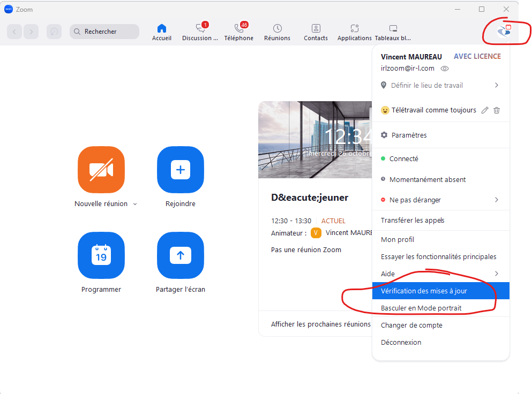
Task: Maximize the Zoom window
Action: (x=482, y=9)
